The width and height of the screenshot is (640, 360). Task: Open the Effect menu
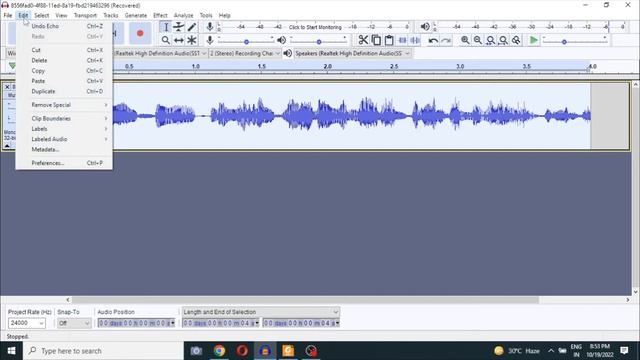click(x=160, y=15)
